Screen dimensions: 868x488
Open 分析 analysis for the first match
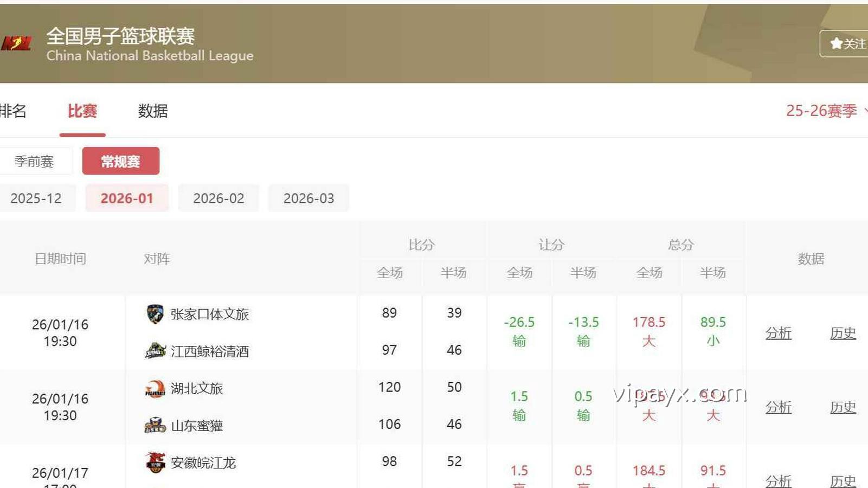pyautogui.click(x=779, y=333)
